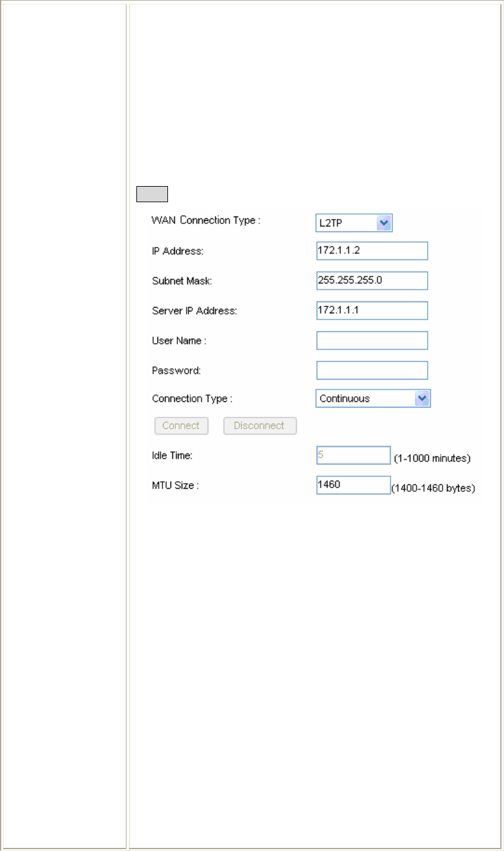This screenshot has width=504, height=851.
Task: Click the Connect button
Action: tap(181, 425)
